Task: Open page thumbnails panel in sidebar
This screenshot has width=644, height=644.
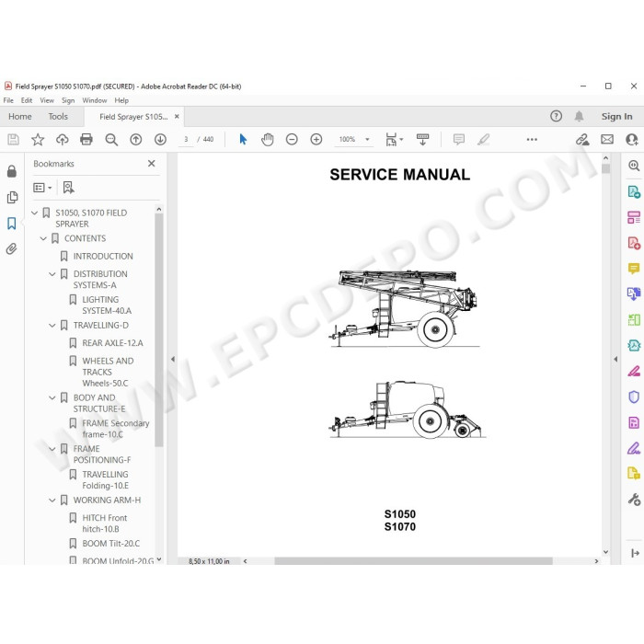Action: click(12, 198)
